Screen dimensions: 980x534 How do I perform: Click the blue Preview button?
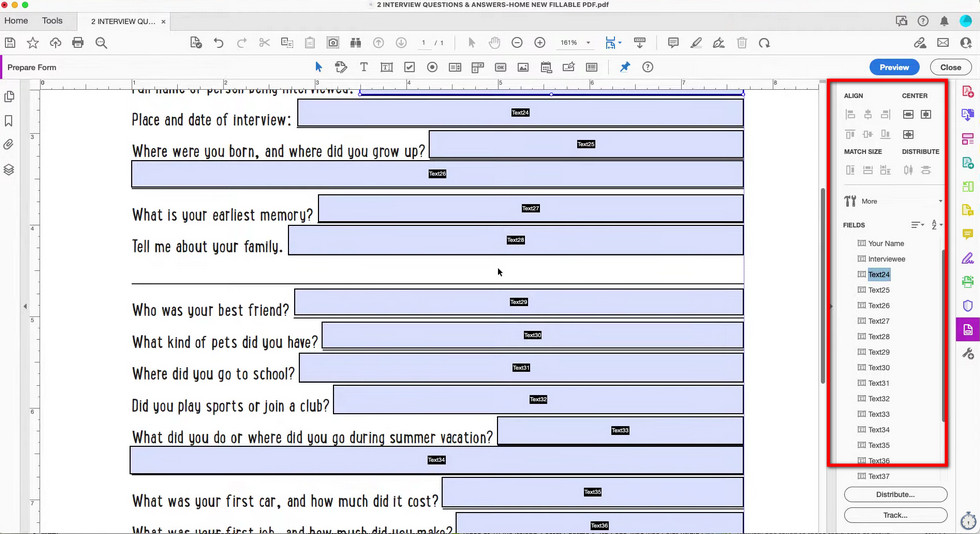894,67
